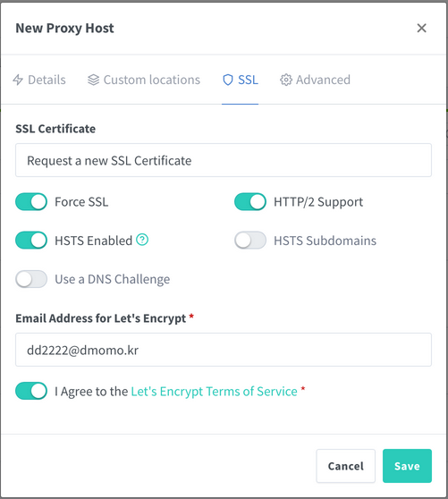Screen dimensions: 448x499
Task: Click the Cancel button
Action: point(345,466)
